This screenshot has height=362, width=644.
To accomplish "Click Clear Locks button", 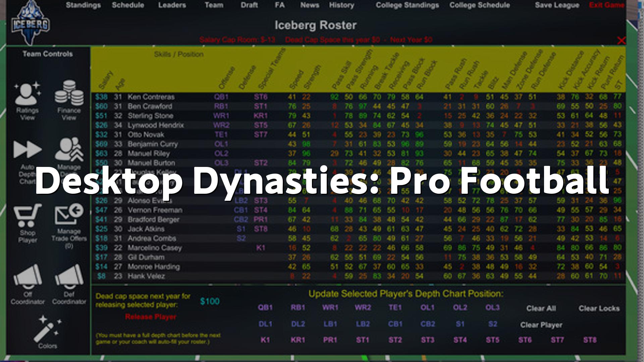I will point(599,308).
